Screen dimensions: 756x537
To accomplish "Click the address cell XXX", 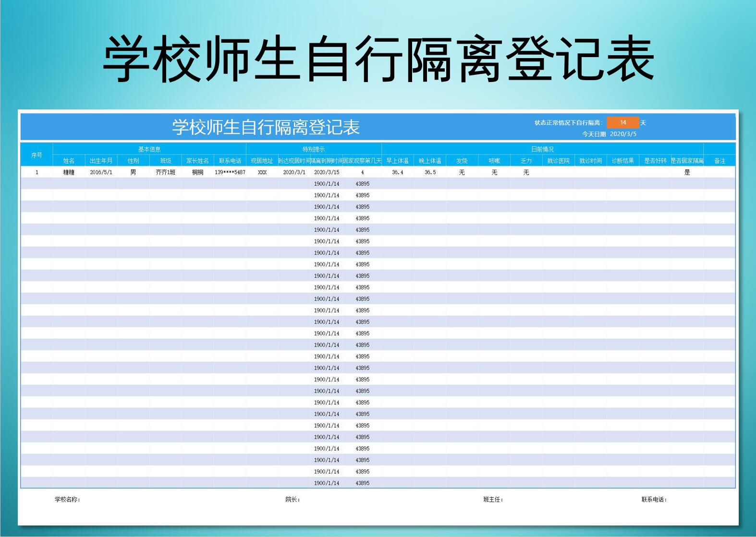I will click(x=262, y=172).
